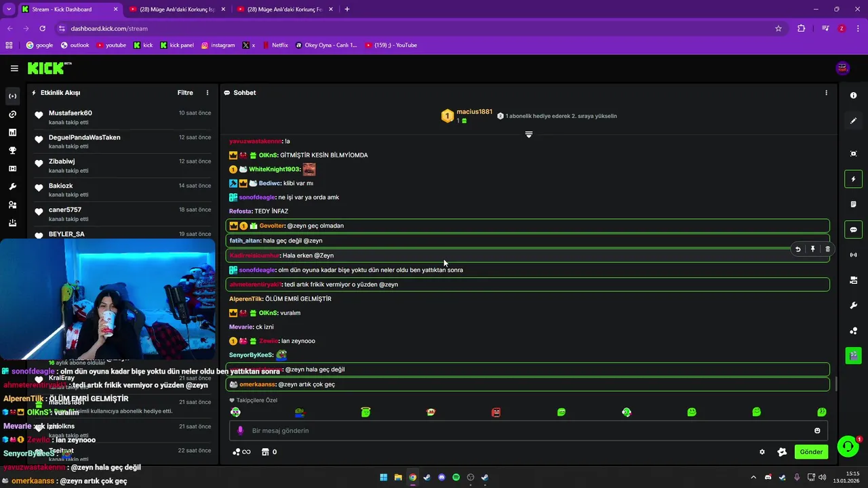The height and width of the screenshot is (488, 868).
Task: Open a new browser tab
Action: 347,9
